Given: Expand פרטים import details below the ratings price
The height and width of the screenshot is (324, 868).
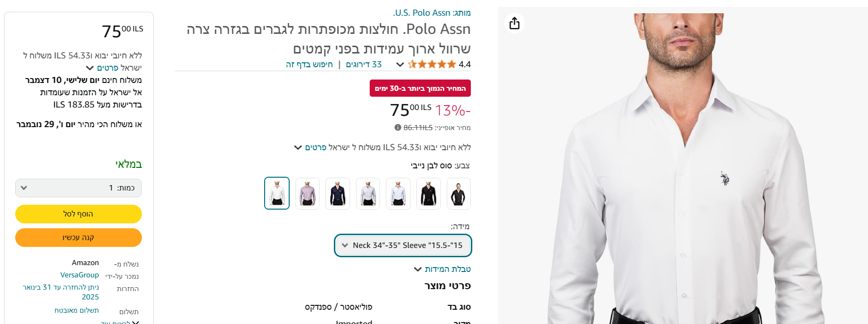Looking at the screenshot, I should tap(310, 147).
